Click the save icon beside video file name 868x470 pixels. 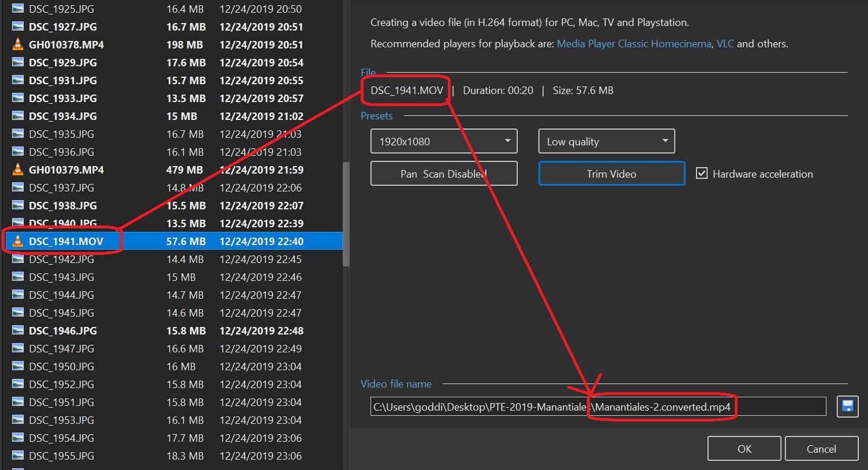tap(847, 407)
